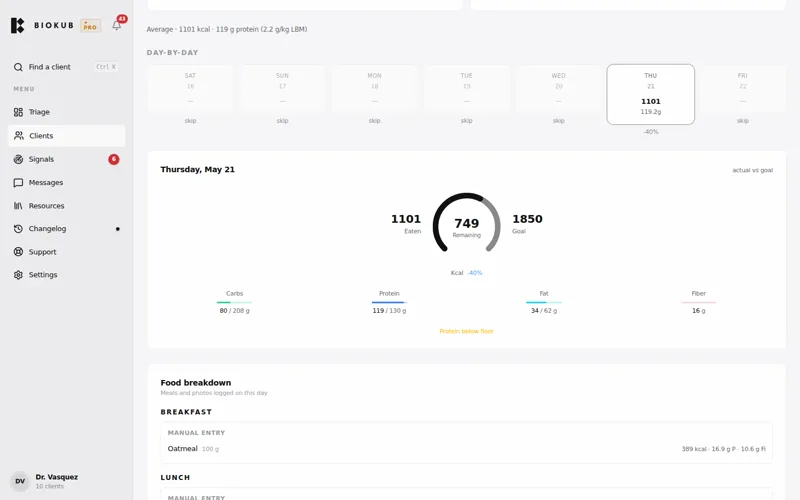Open Find a client search field
This screenshot has width=800, height=500.
(66, 67)
